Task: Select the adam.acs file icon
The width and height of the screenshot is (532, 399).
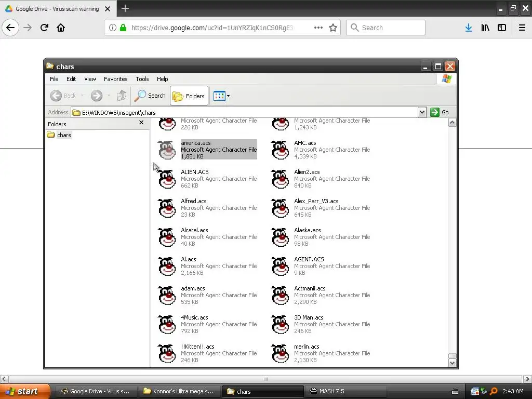Action: [x=167, y=296]
